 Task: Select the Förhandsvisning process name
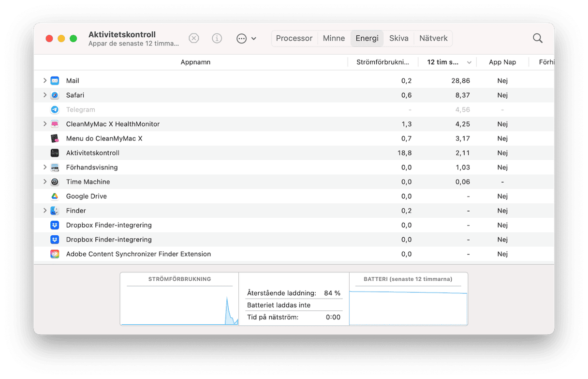pyautogui.click(x=92, y=167)
